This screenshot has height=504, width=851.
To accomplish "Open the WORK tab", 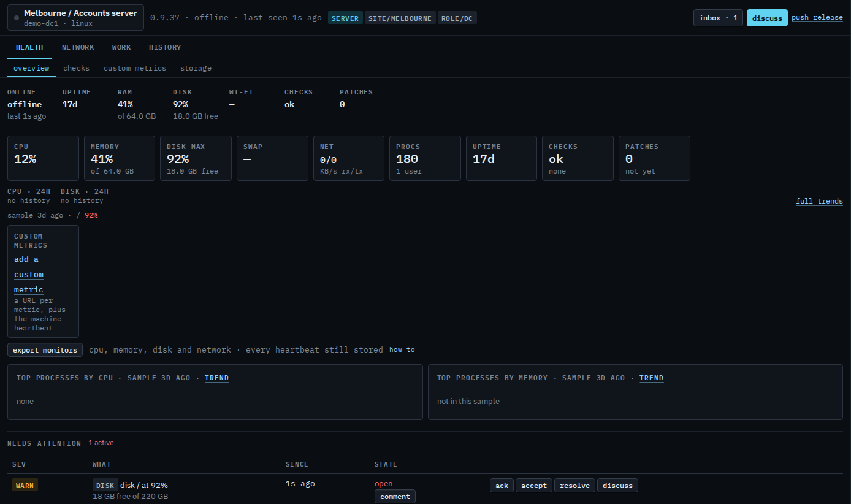I will (x=121, y=47).
